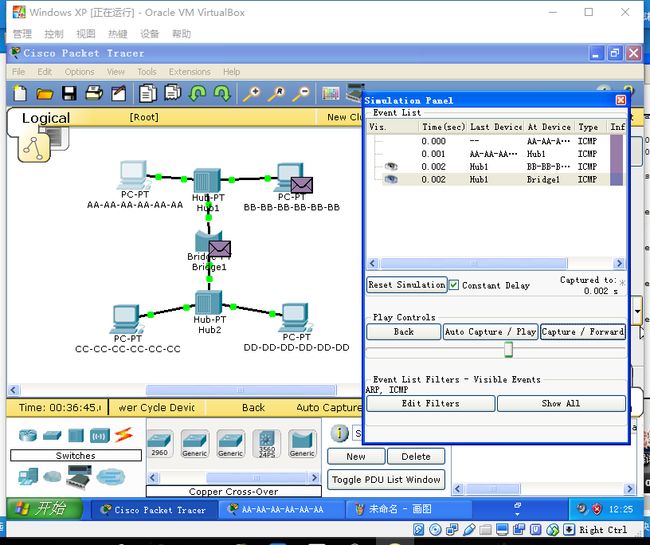Click device model list right scroll arrow
650x545 pixels.
(x=315, y=477)
